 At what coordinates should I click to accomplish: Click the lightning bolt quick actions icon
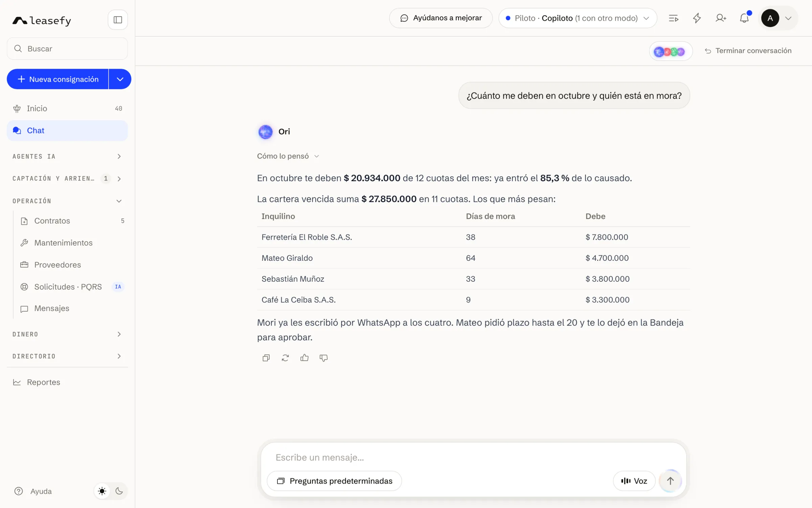pyautogui.click(x=697, y=18)
